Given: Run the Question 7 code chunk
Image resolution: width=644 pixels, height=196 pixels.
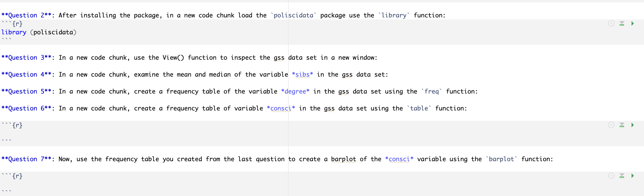Looking at the screenshot, I should tap(633, 176).
